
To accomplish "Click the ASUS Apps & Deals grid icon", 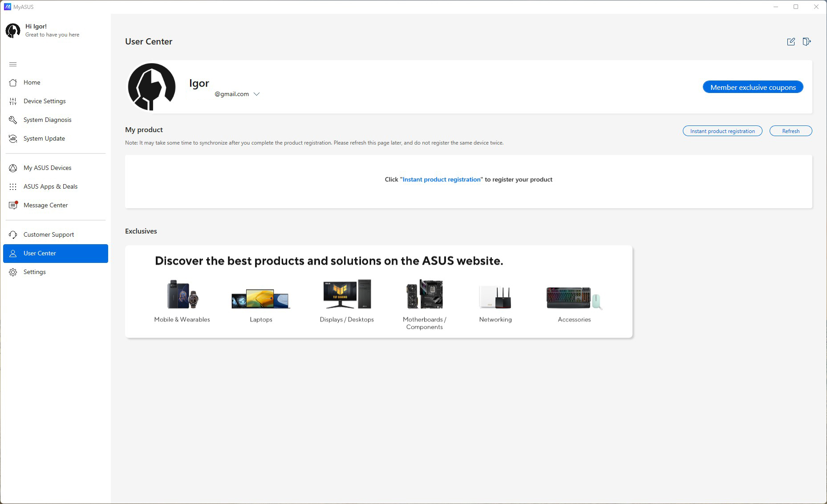I will coord(13,186).
